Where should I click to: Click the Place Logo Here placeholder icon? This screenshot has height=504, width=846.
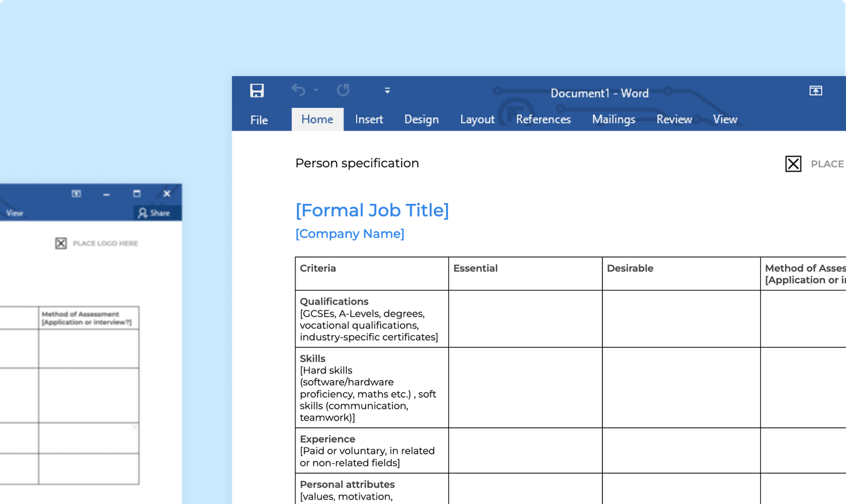pos(793,163)
